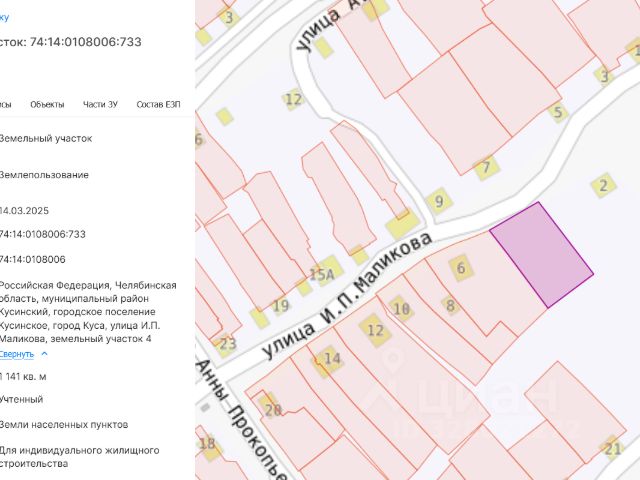Image resolution: width=640 pixels, height=480 pixels.
Task: Click house marker number 7
Action: point(486,167)
